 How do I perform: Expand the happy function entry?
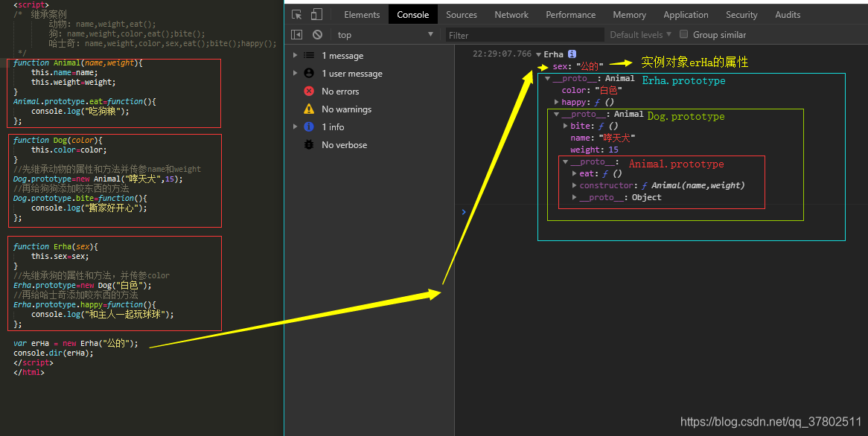pyautogui.click(x=556, y=102)
